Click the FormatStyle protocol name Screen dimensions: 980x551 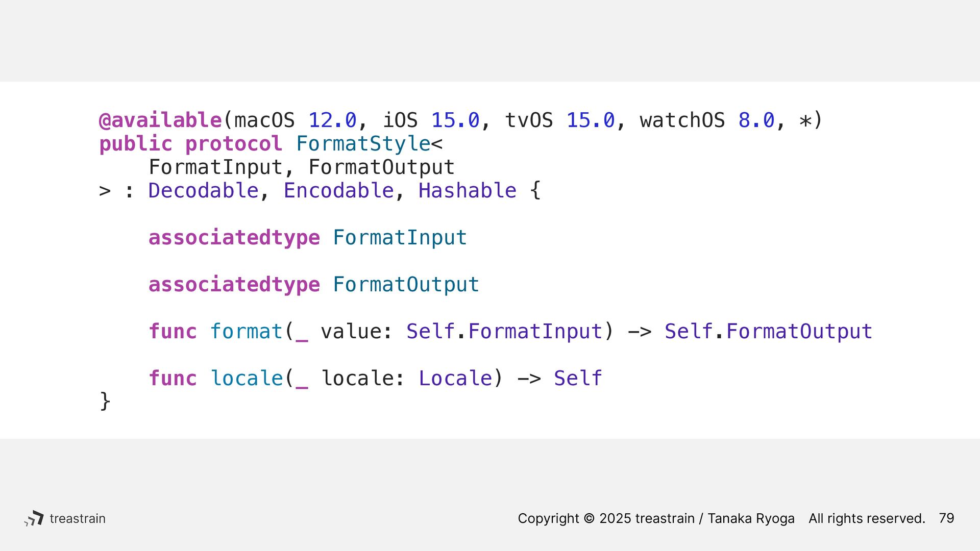click(x=363, y=144)
